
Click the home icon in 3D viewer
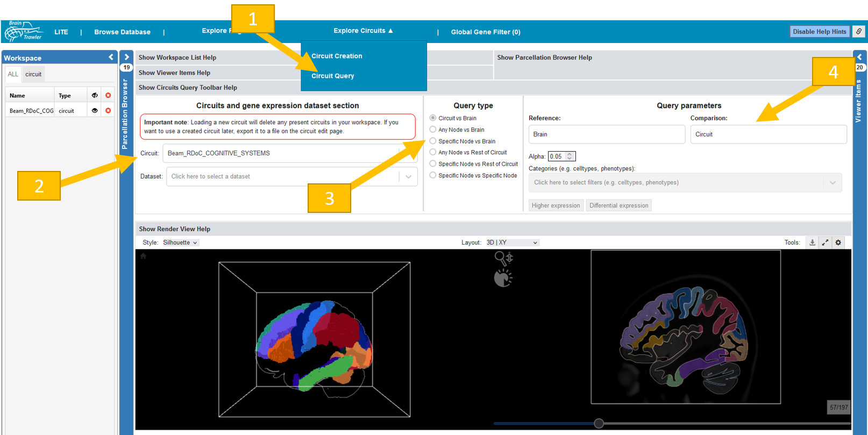pos(143,256)
